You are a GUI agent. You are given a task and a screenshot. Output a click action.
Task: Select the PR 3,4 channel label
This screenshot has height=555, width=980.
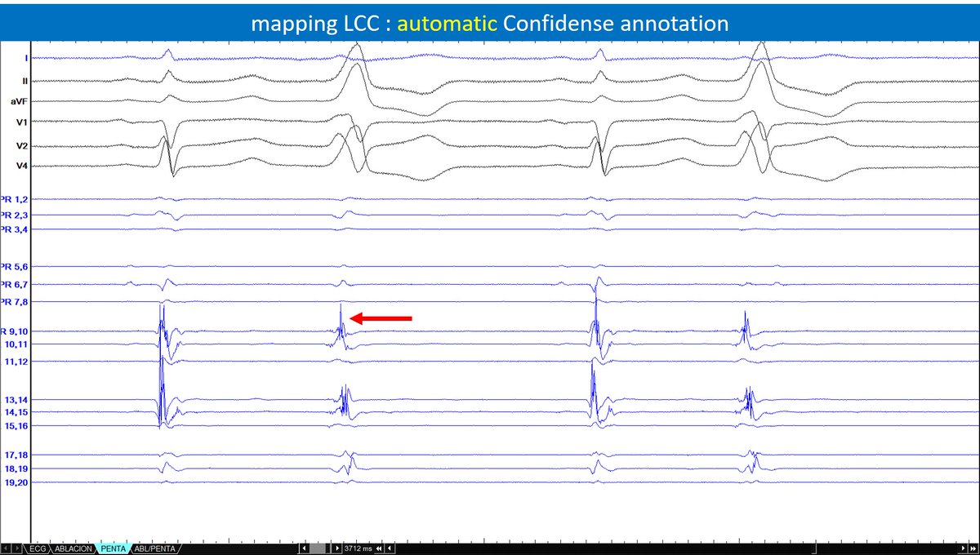tap(15, 229)
